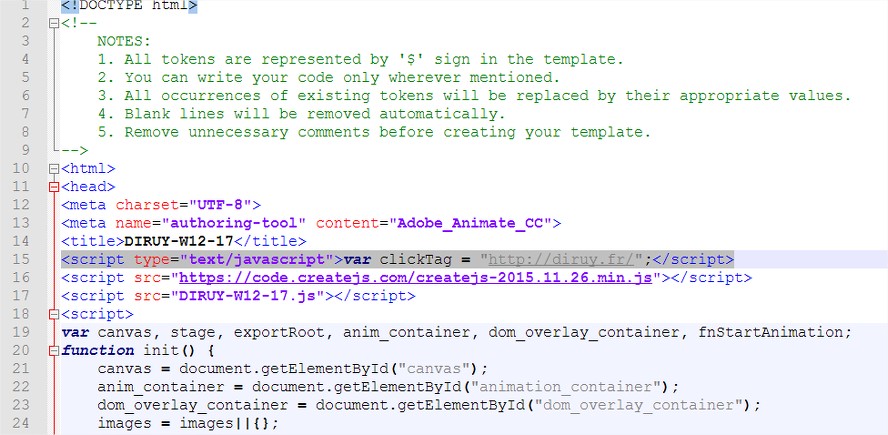Viewport: 888px width, 435px height.
Task: Click the comment line about '$' tokens
Action: (360, 59)
